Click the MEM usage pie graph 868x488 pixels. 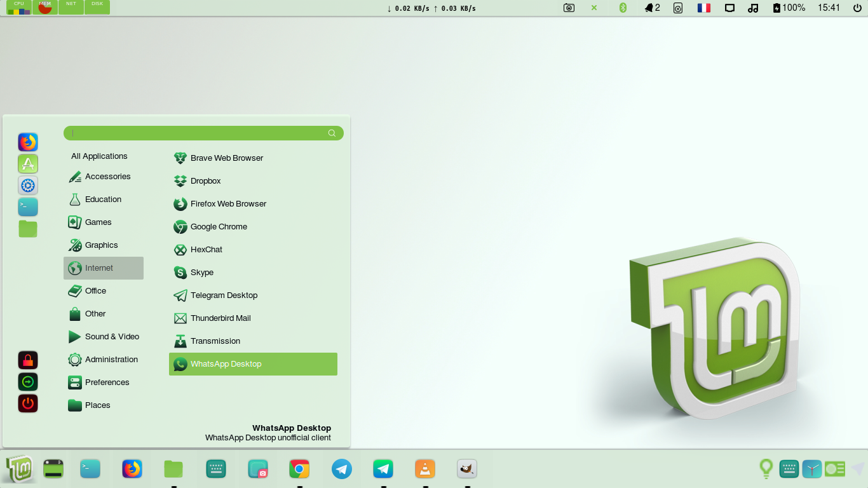(x=45, y=8)
